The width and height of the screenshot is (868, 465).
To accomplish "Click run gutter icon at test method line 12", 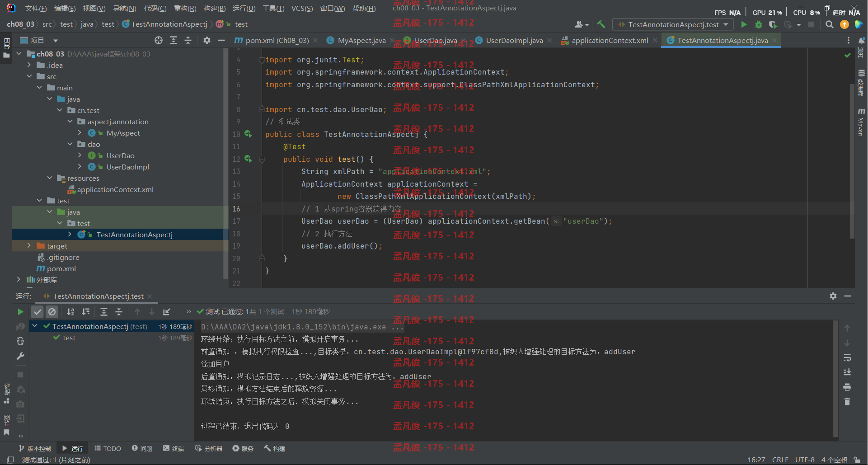I will (248, 159).
